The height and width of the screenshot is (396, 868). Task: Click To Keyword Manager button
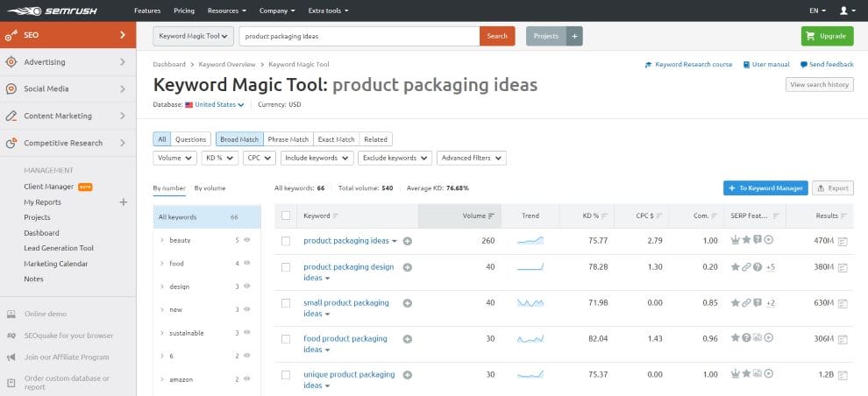point(765,188)
